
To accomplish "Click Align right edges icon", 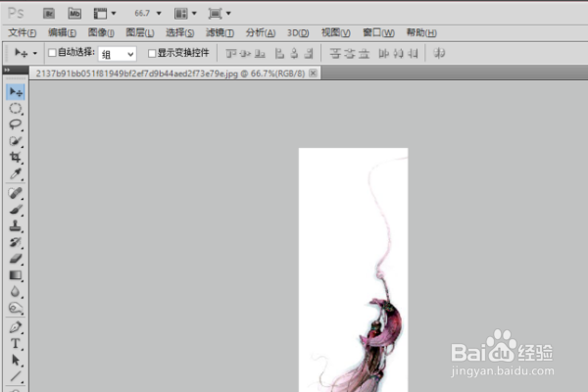I will click(x=309, y=54).
